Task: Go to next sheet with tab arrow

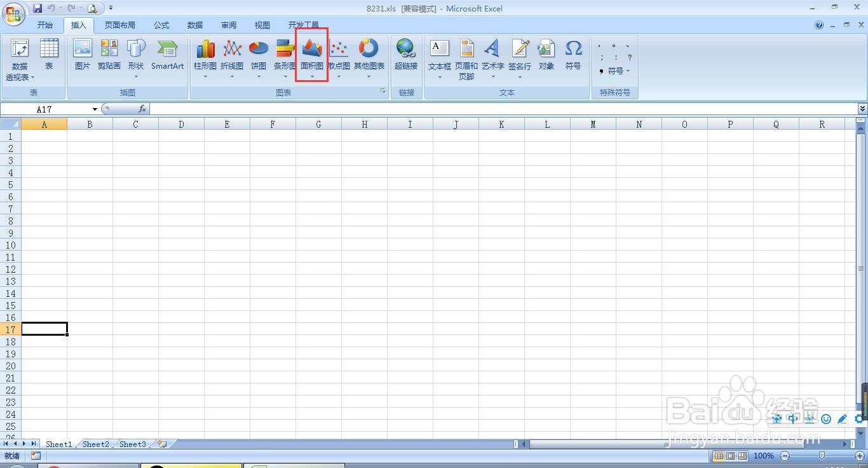Action: (x=25, y=444)
